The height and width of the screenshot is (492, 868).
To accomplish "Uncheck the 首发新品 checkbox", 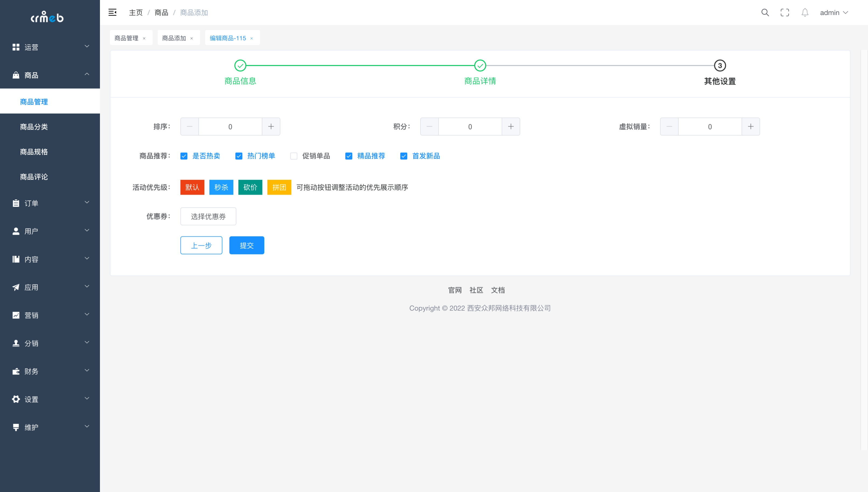I will (404, 156).
